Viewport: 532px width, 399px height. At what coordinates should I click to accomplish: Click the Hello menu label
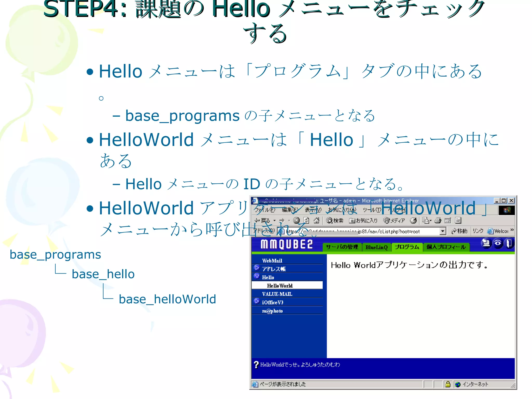pos(268,277)
